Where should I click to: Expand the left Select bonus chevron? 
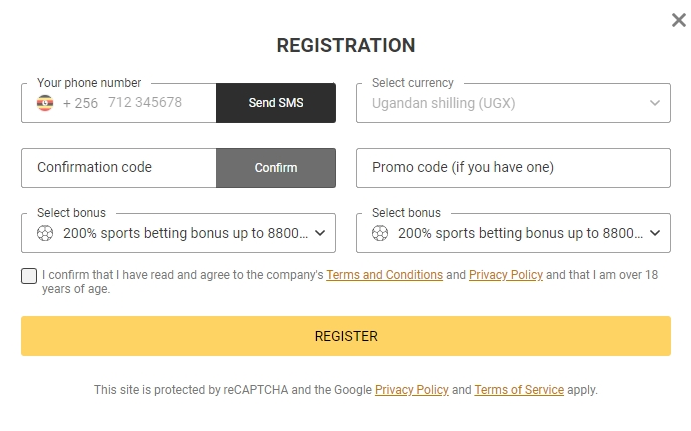coord(320,233)
